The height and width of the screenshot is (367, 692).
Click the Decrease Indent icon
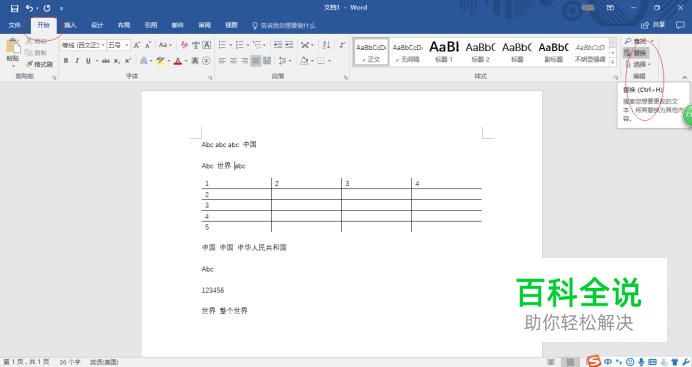278,45
